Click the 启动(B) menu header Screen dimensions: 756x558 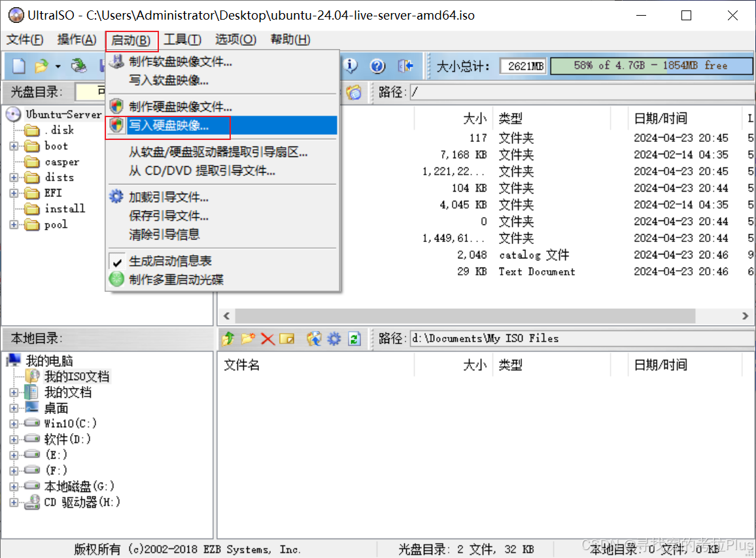pyautogui.click(x=131, y=40)
